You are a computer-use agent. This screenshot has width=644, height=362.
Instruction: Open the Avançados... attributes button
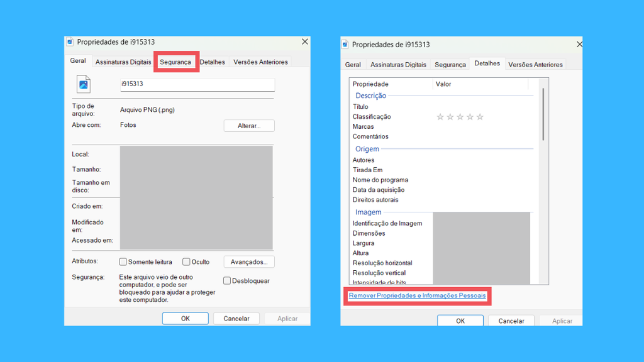tap(249, 262)
